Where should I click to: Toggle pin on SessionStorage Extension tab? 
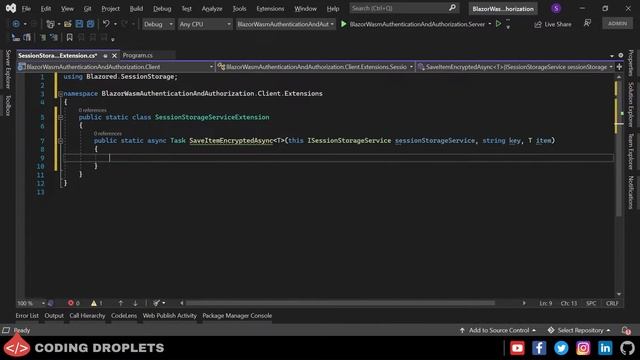pos(105,56)
